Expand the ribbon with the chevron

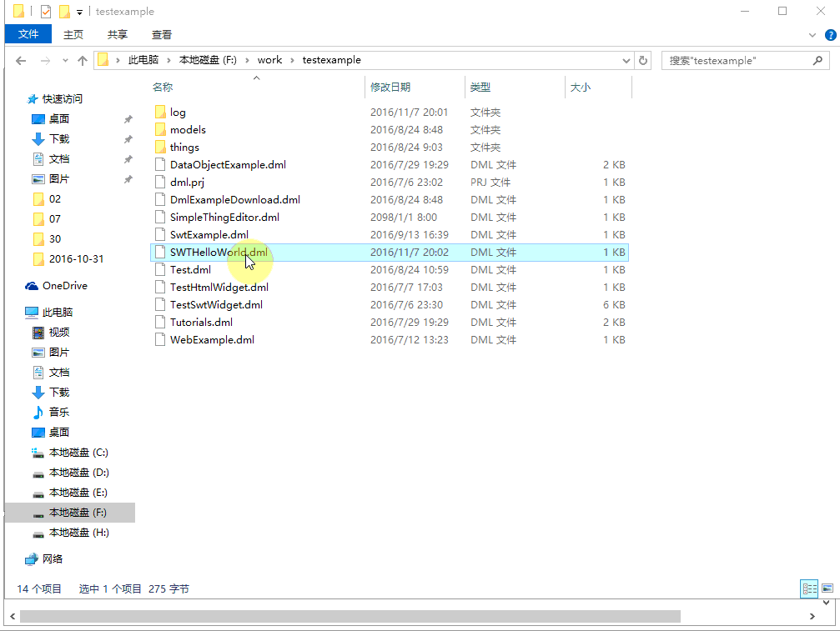point(813,35)
